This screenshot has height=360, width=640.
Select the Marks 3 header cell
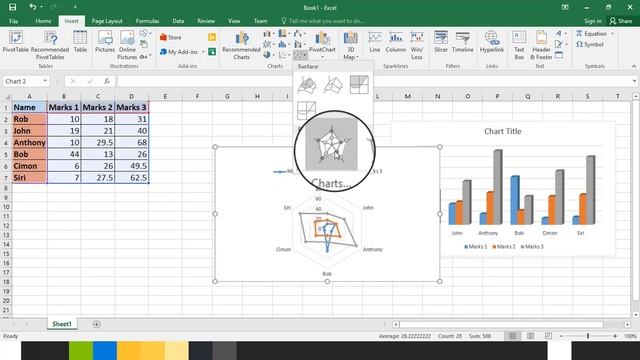(131, 107)
